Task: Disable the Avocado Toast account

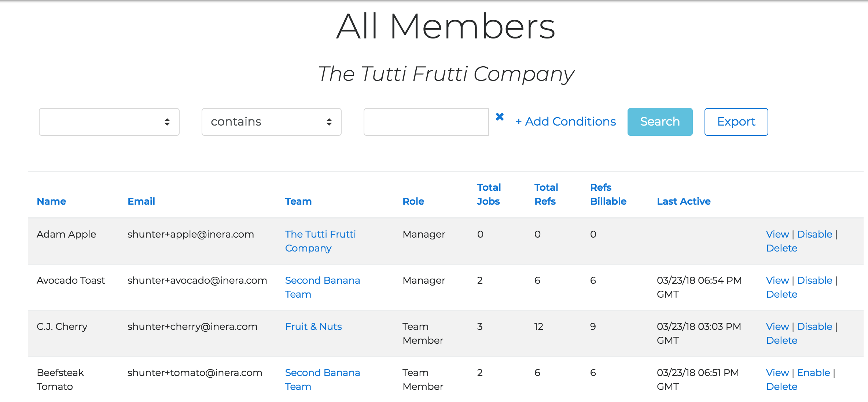Action: point(814,280)
